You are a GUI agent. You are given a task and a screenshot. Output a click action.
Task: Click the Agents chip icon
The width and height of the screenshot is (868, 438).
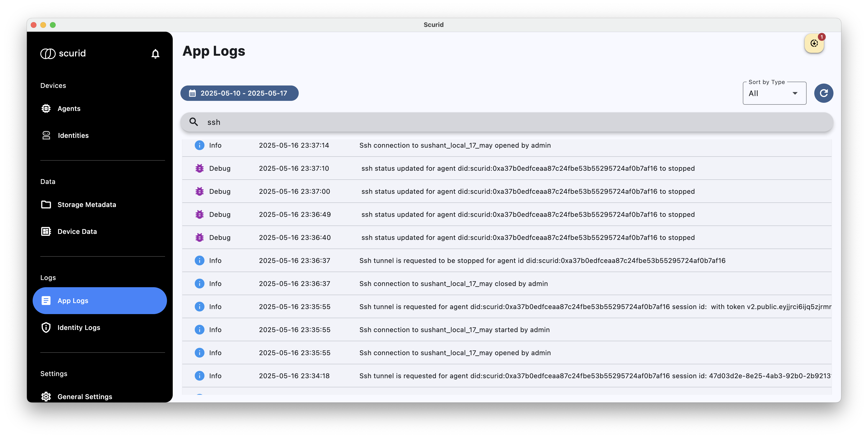[46, 109]
